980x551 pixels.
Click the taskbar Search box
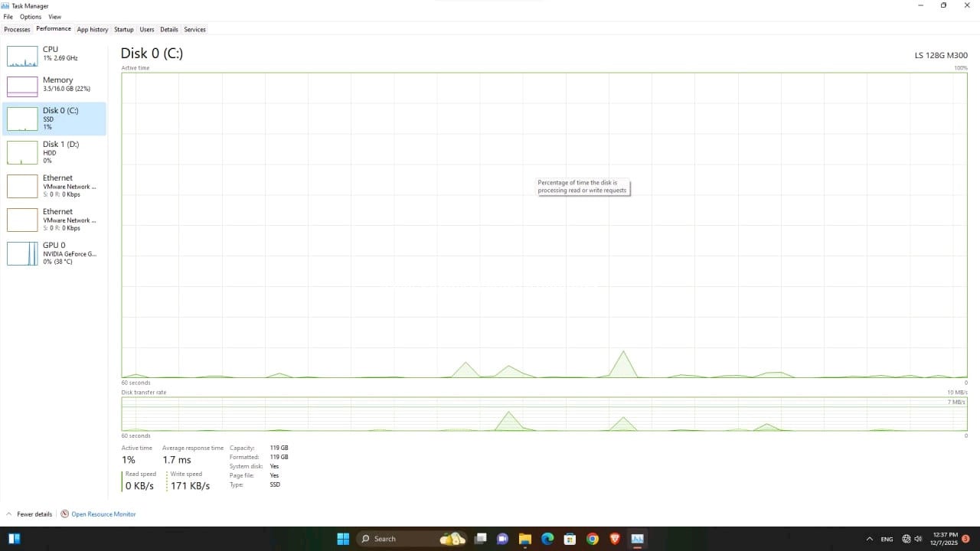click(393, 539)
